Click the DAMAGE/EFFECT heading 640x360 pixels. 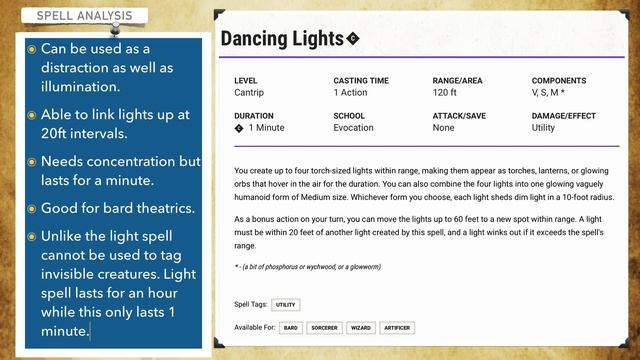[564, 116]
